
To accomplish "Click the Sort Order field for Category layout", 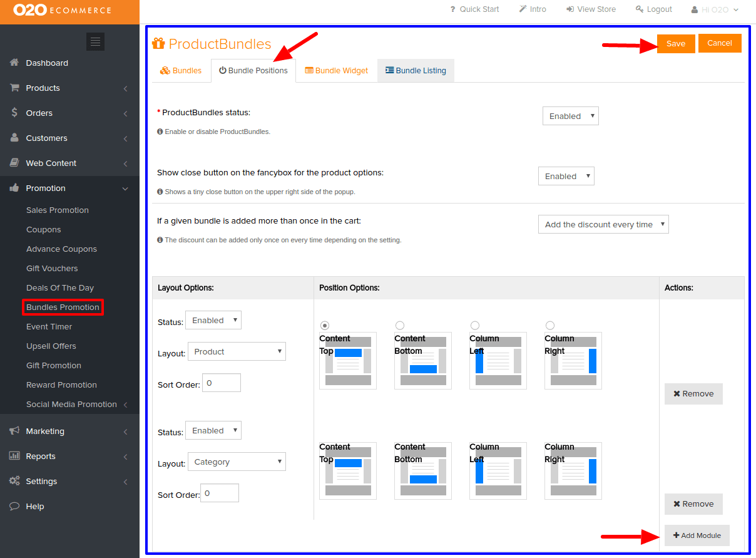I will pyautogui.click(x=220, y=493).
